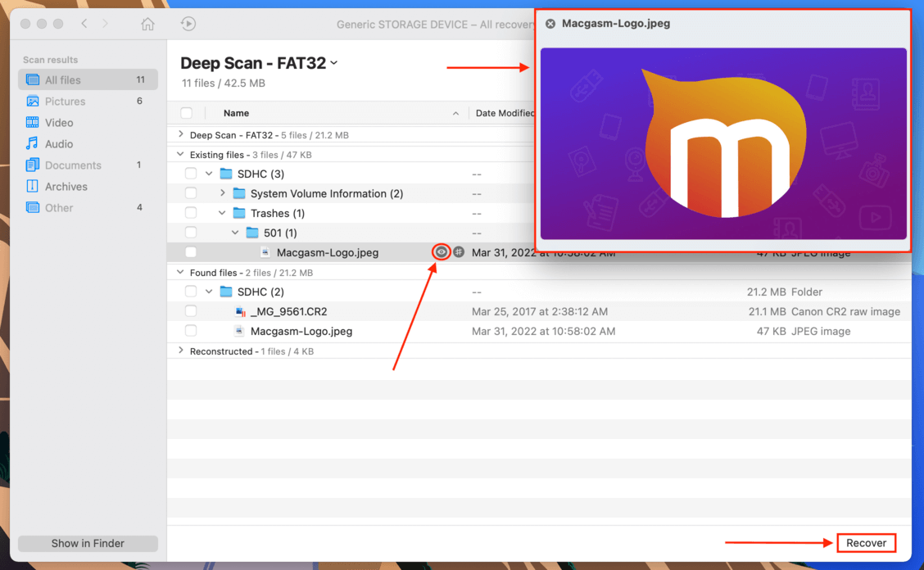924x570 pixels.
Task: Click the Canon CR2 raw image kind cell
Action: [845, 311]
